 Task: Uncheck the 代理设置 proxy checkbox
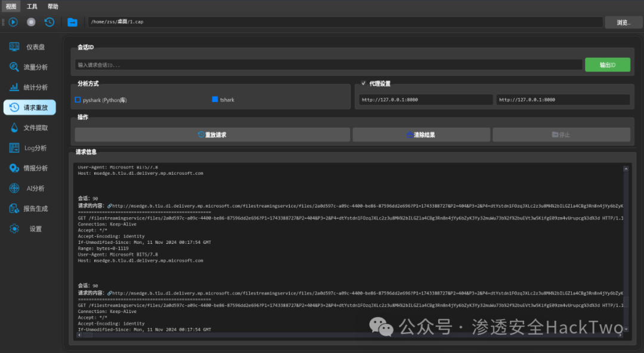(364, 83)
